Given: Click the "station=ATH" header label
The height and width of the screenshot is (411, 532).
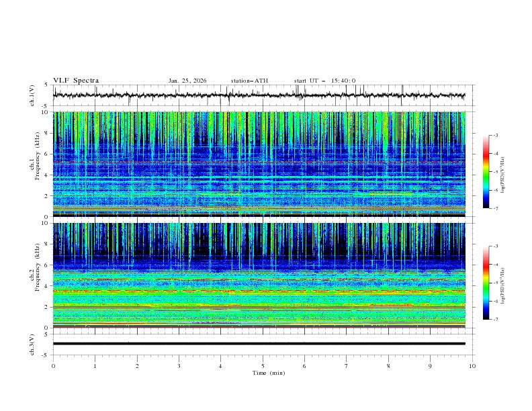Looking at the screenshot, I should coord(249,81).
